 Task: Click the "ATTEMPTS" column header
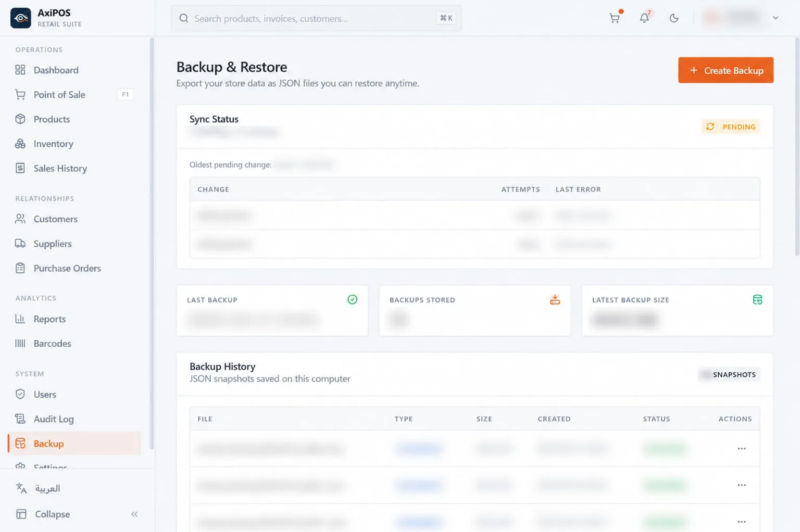point(521,189)
